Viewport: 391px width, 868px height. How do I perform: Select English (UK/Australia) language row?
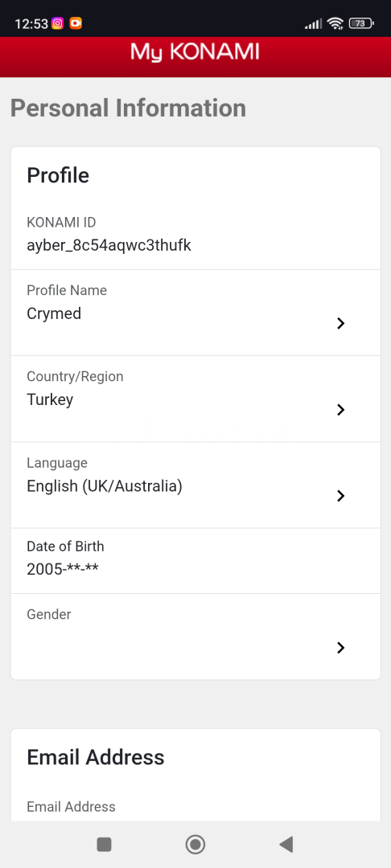(x=195, y=485)
